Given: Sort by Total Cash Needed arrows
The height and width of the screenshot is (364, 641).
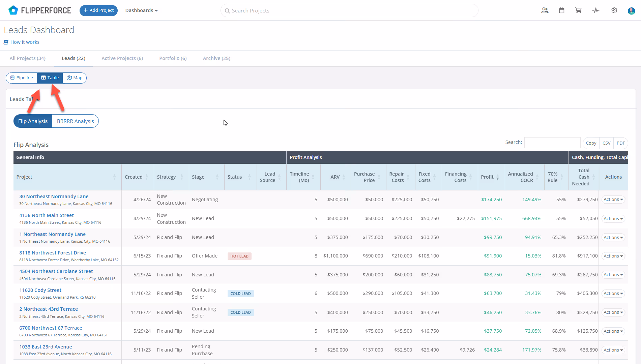Looking at the screenshot, I should click(593, 177).
